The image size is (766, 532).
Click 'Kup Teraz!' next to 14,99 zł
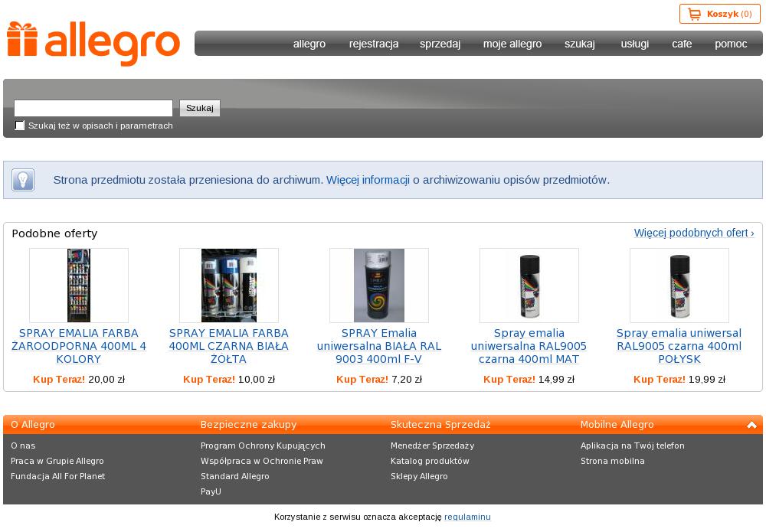(509, 379)
